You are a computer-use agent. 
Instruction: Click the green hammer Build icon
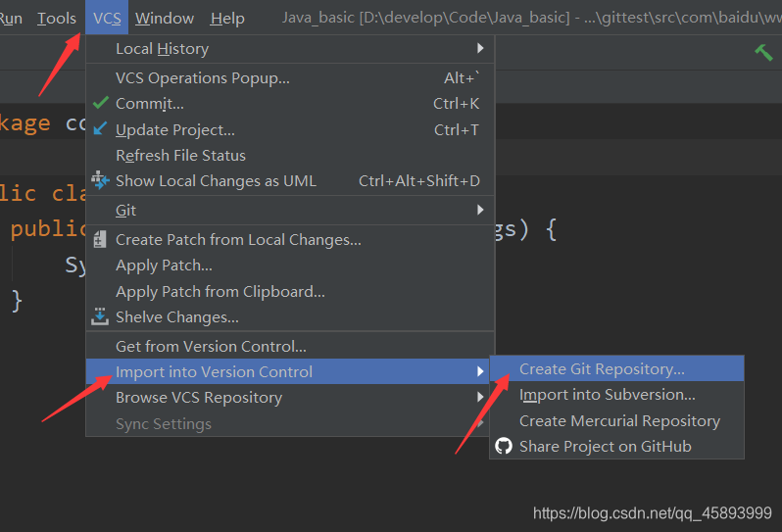(763, 52)
